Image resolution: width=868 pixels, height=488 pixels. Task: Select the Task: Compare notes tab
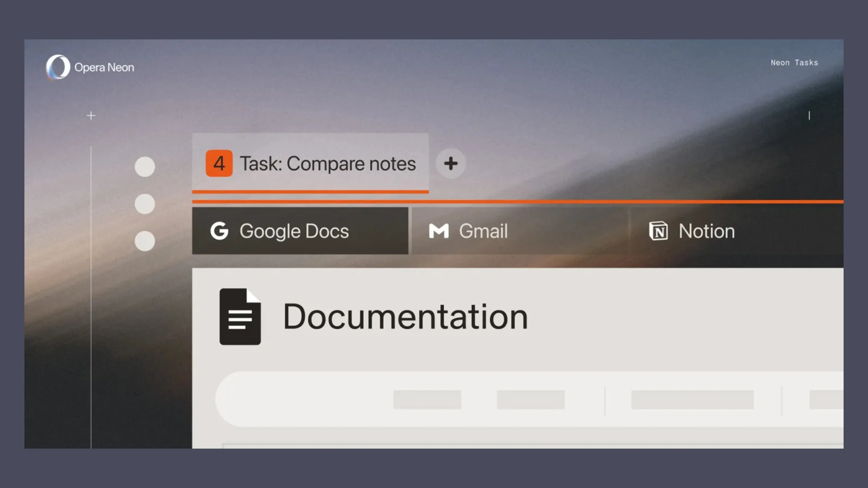click(x=328, y=164)
